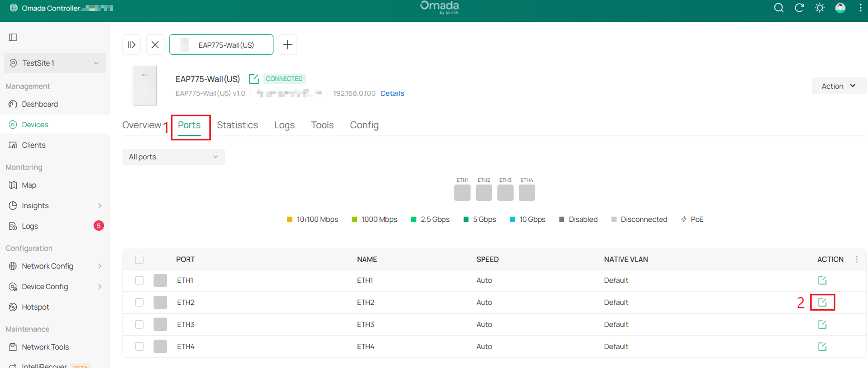
Task: Switch to the Ports tab
Action: point(189,125)
